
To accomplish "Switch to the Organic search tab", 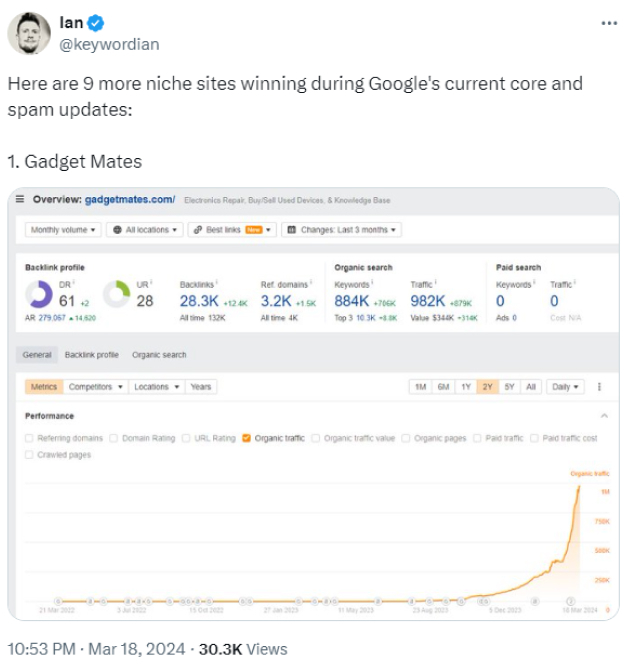I will click(159, 355).
